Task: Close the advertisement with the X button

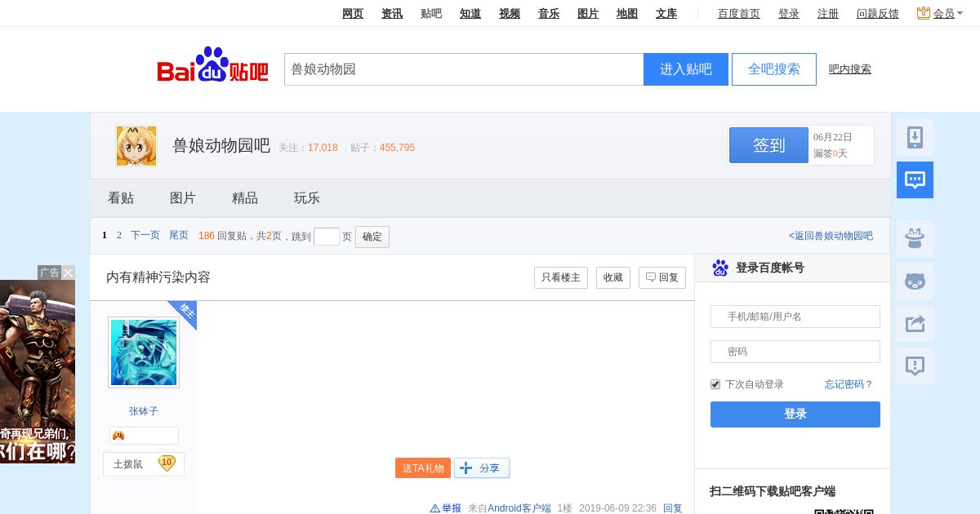Action: point(69,273)
